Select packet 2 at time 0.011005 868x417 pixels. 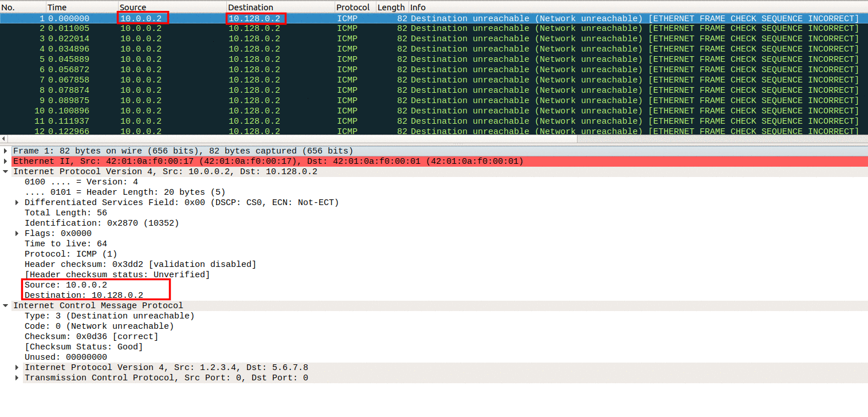click(x=434, y=29)
